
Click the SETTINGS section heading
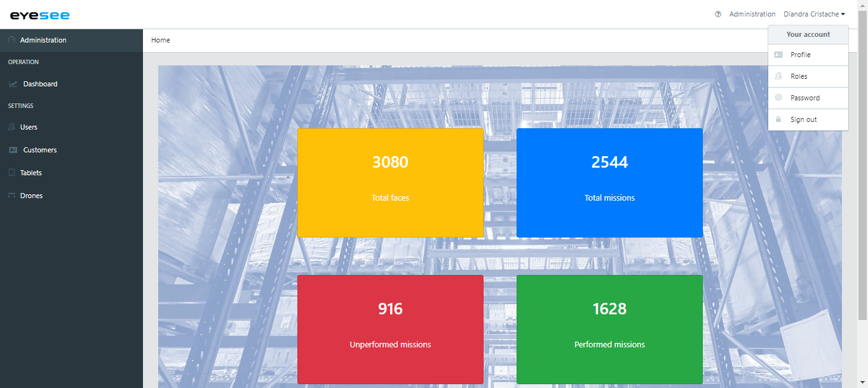20,106
